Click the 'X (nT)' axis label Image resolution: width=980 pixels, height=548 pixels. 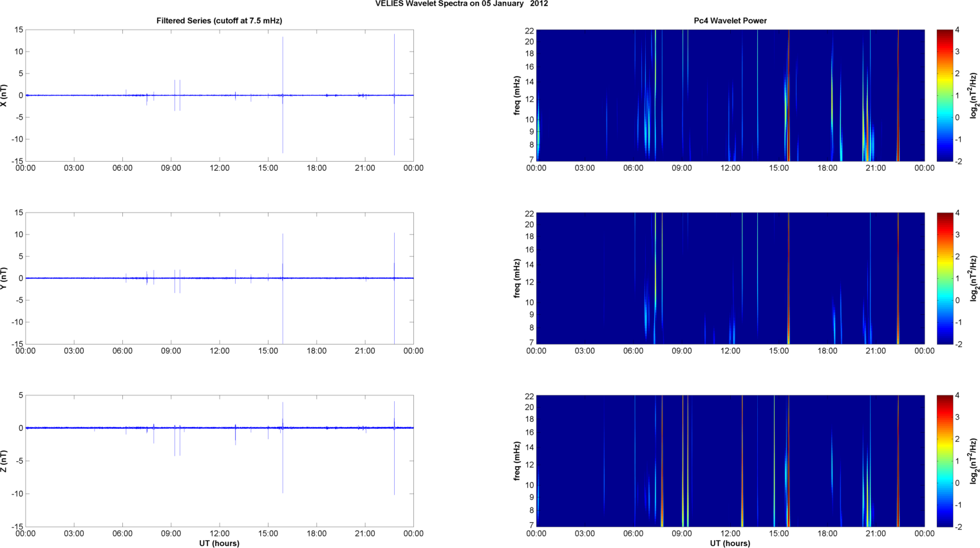click(4, 95)
